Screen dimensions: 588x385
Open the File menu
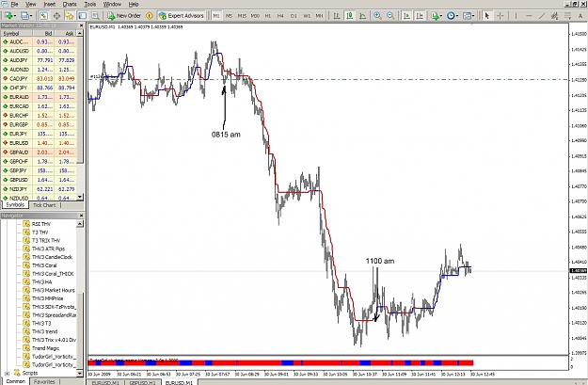click(x=14, y=4)
